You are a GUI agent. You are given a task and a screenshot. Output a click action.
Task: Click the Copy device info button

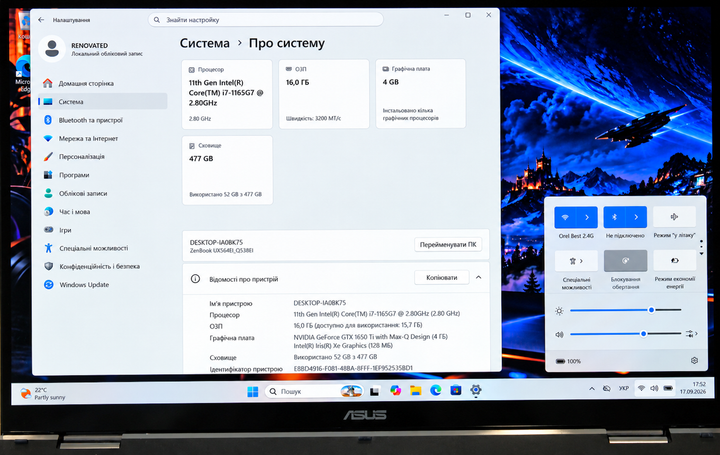point(442,277)
